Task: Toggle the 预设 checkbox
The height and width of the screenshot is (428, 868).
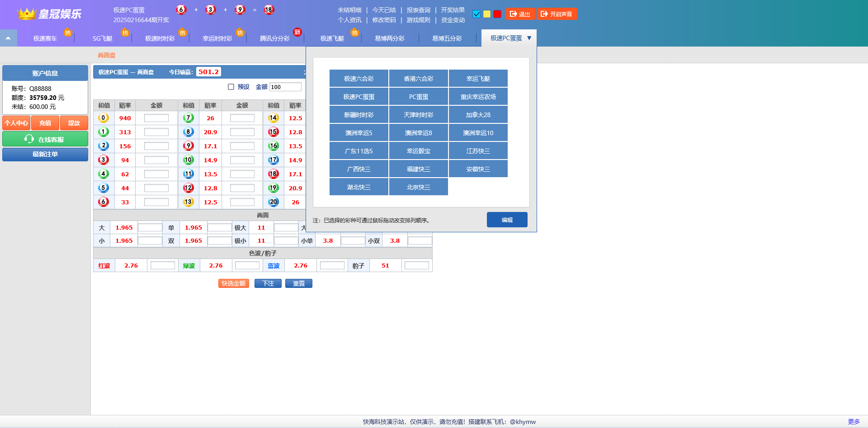Action: [231, 87]
